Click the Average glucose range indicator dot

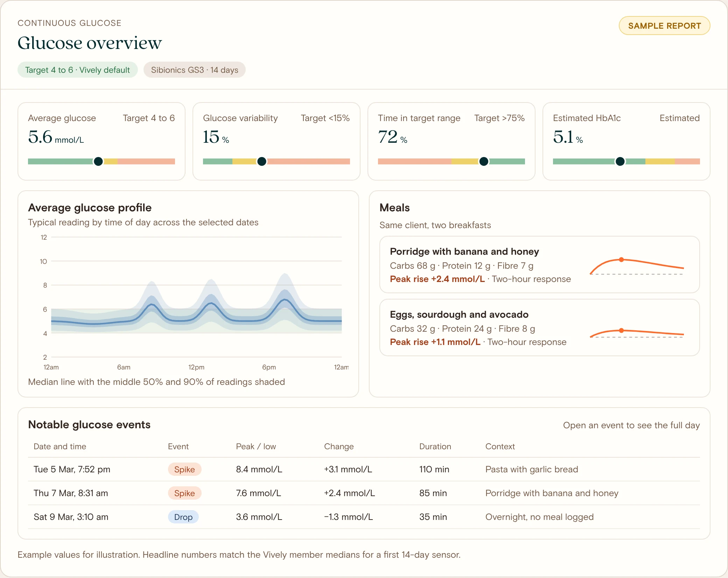tap(98, 161)
